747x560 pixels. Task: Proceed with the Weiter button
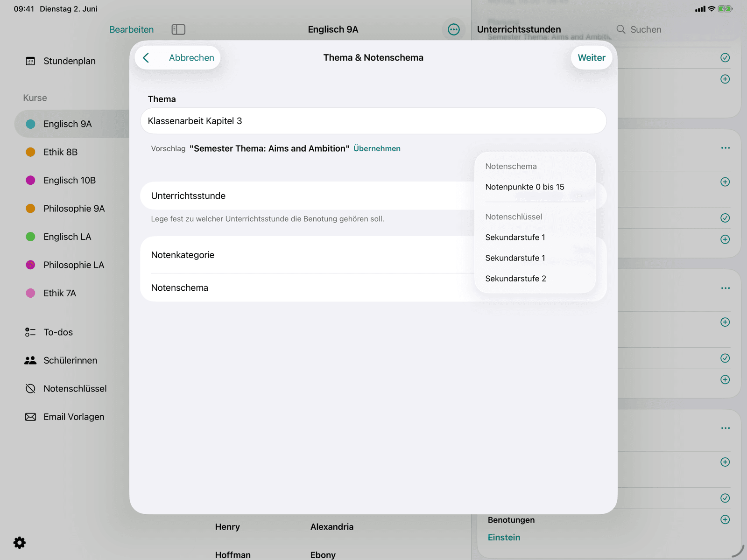pos(591,57)
